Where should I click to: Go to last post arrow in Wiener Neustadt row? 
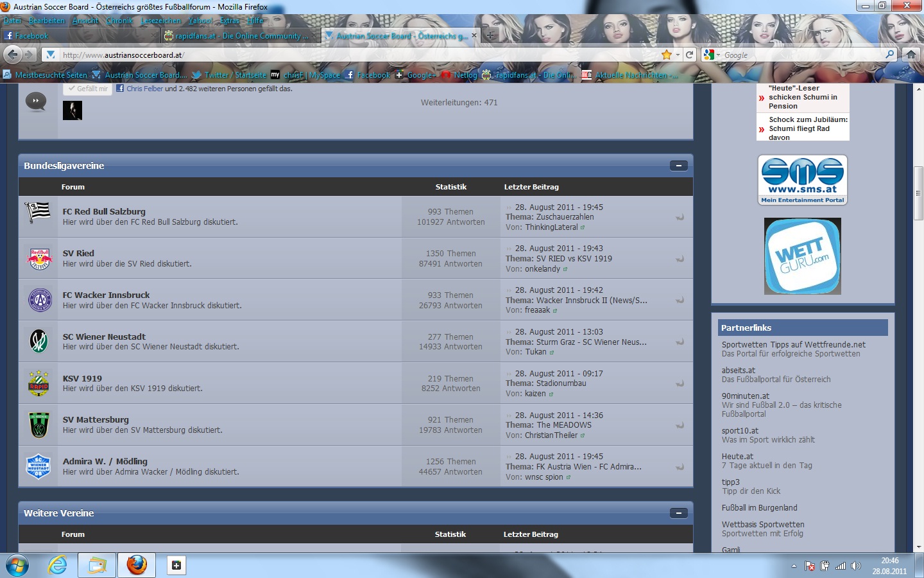pyautogui.click(x=680, y=342)
